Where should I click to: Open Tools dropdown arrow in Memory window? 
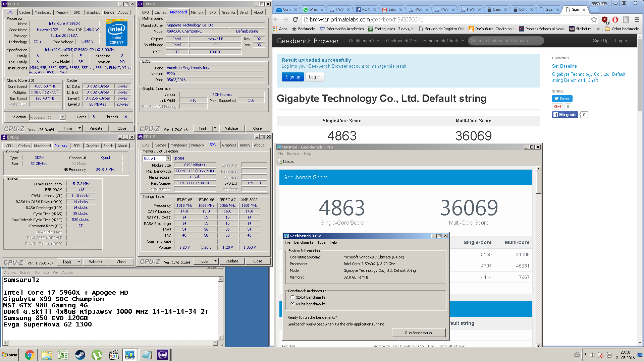tap(79, 262)
